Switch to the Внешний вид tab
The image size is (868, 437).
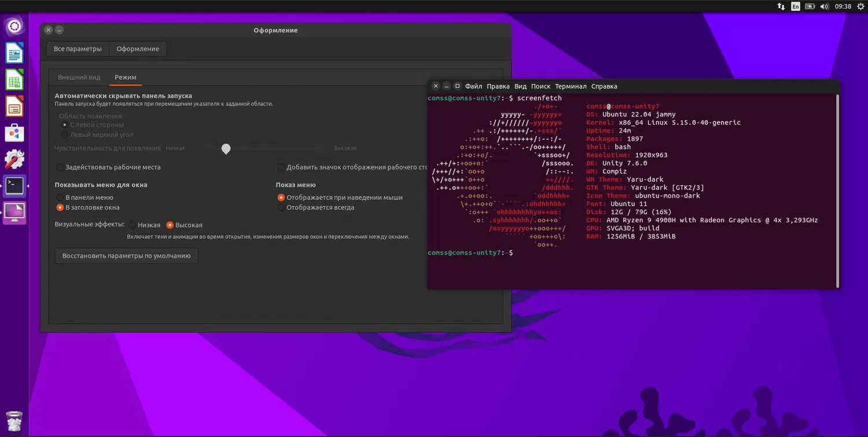pos(79,77)
